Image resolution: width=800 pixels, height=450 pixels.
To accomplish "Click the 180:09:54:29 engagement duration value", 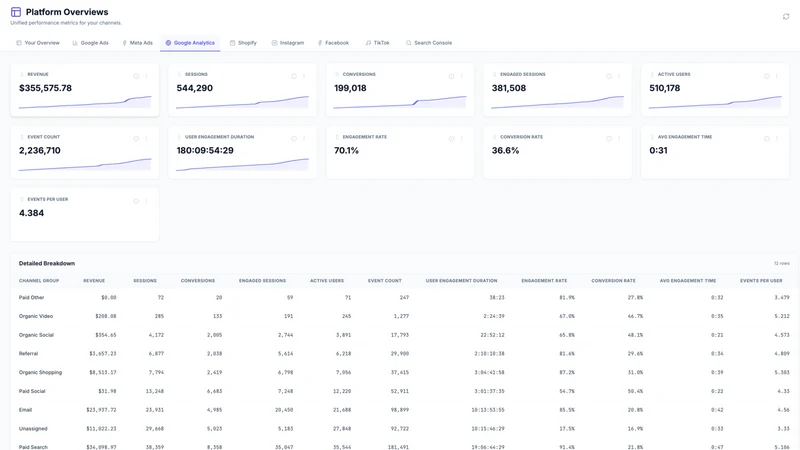I will click(205, 151).
